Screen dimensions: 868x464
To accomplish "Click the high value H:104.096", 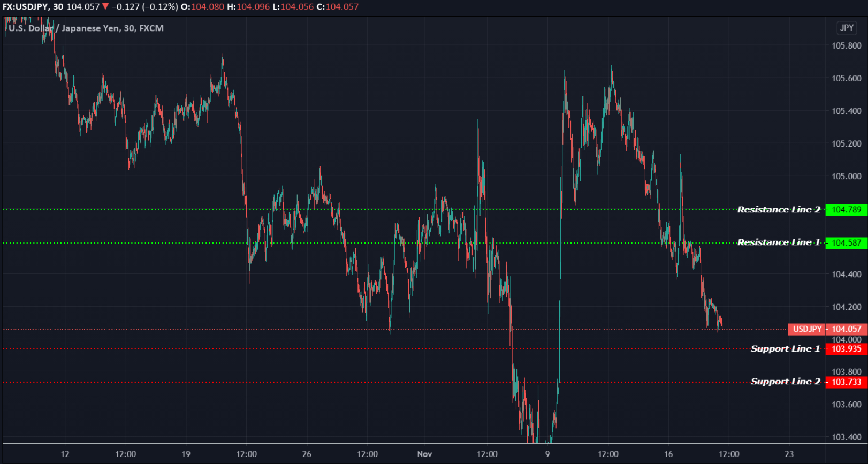I will tap(248, 7).
